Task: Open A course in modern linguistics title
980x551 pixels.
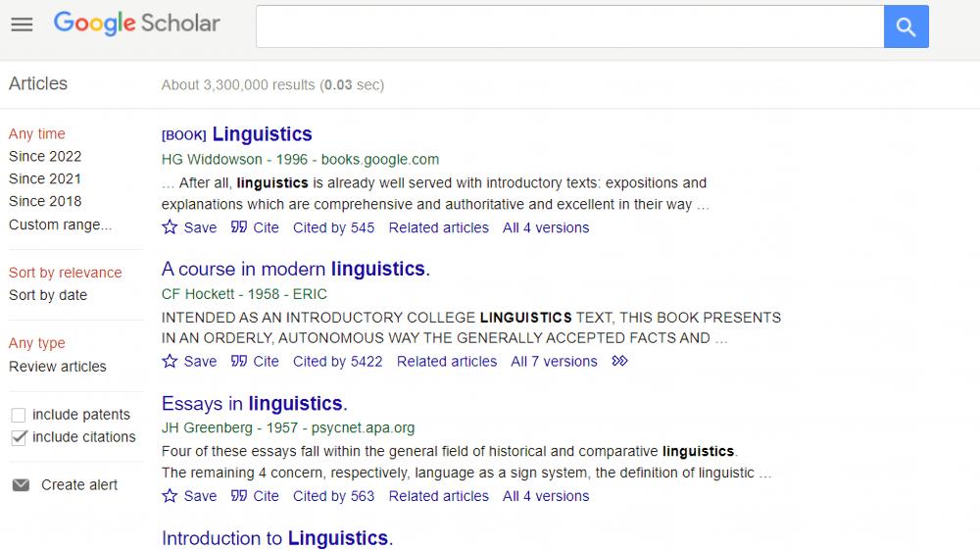Action: tap(296, 269)
